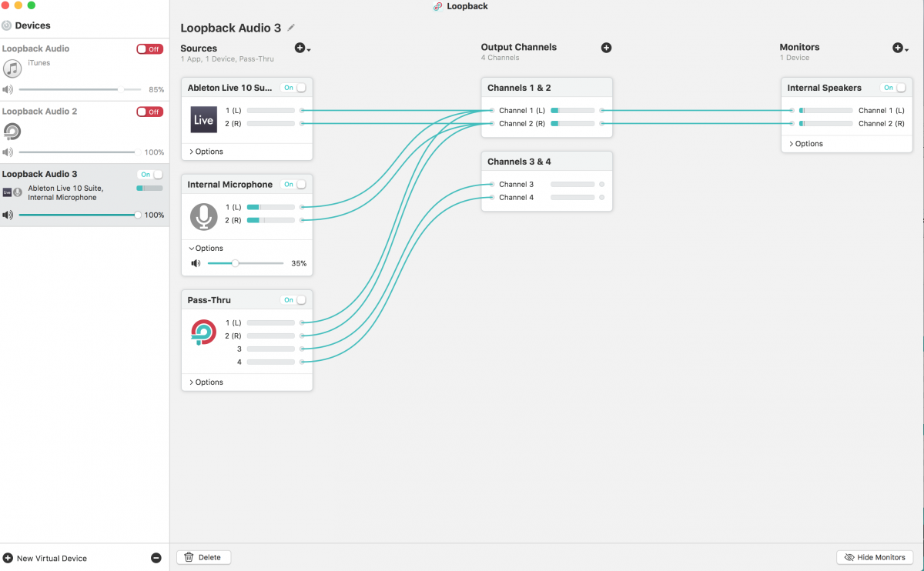Click the Ableton Live 1 (L) level meter
Screen dimensions: 924x571
271,111
